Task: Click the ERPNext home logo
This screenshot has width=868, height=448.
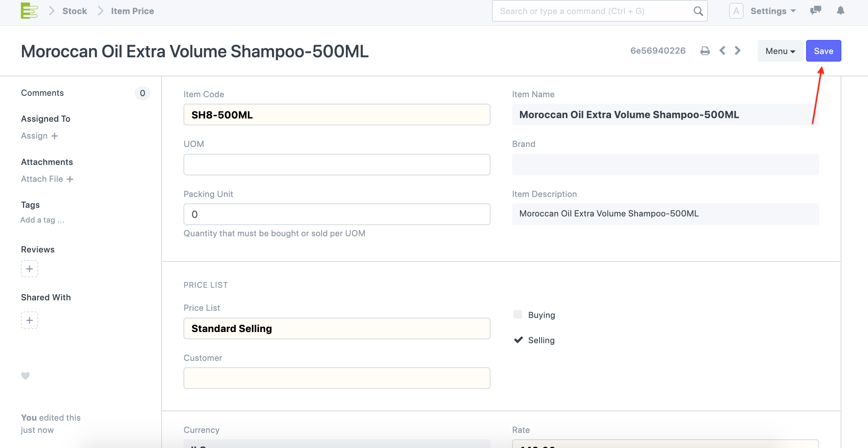Action: [x=29, y=11]
